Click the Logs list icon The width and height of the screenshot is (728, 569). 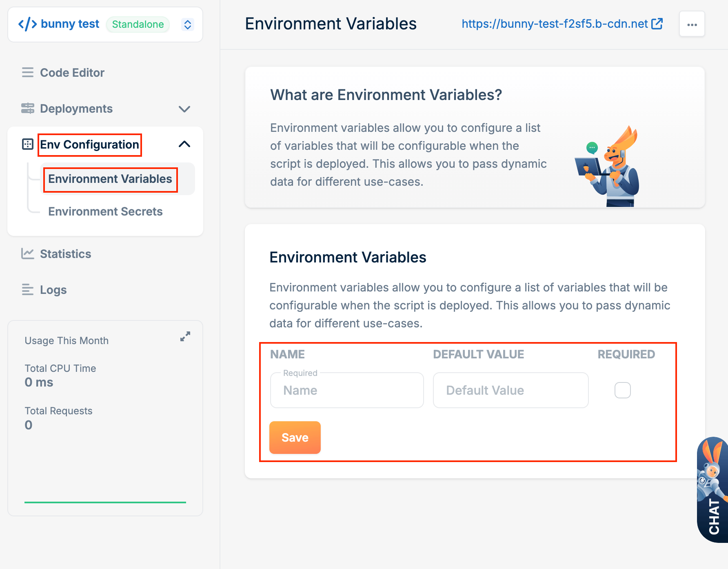coord(28,289)
